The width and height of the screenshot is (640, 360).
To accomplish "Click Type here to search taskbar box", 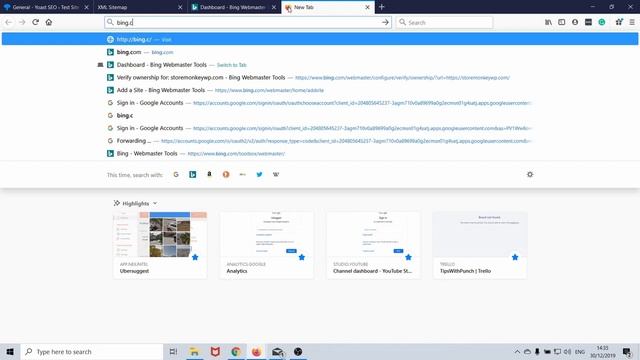I will [92, 351].
